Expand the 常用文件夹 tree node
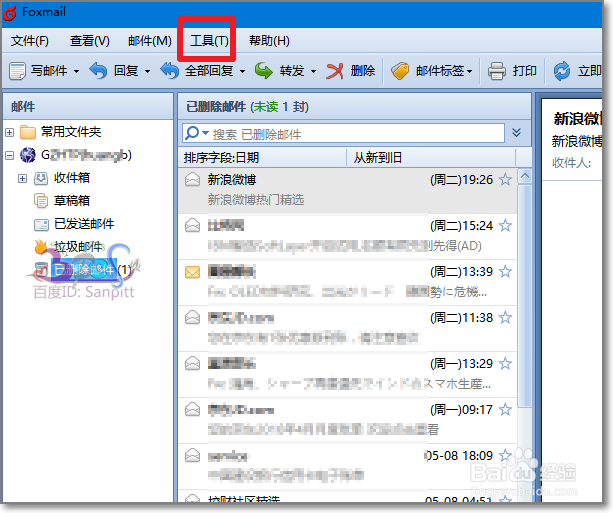The height and width of the screenshot is (513, 613). click(x=10, y=133)
